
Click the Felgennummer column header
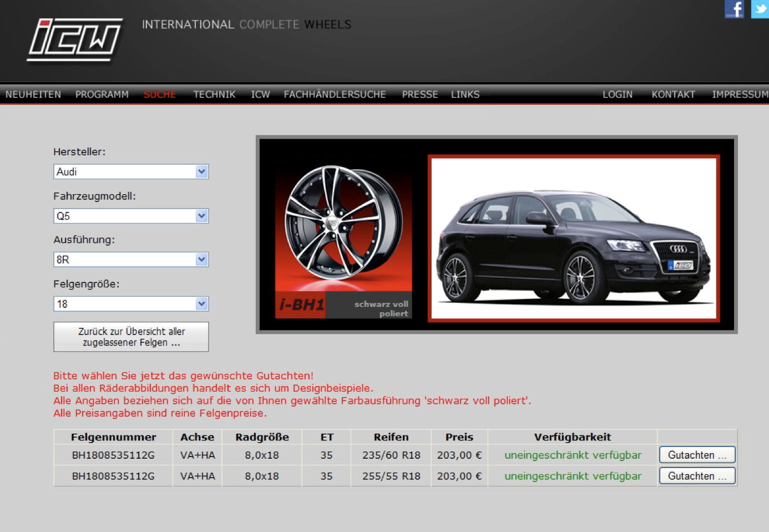pos(113,437)
